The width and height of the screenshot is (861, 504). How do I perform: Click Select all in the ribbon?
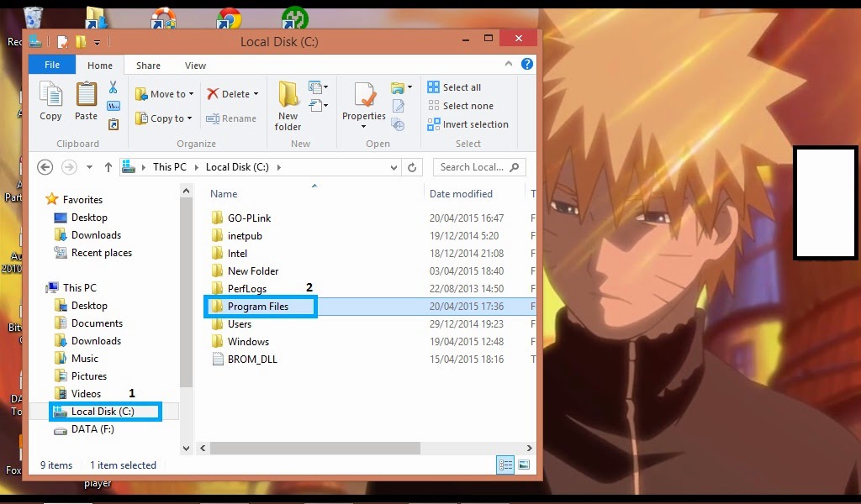point(455,87)
